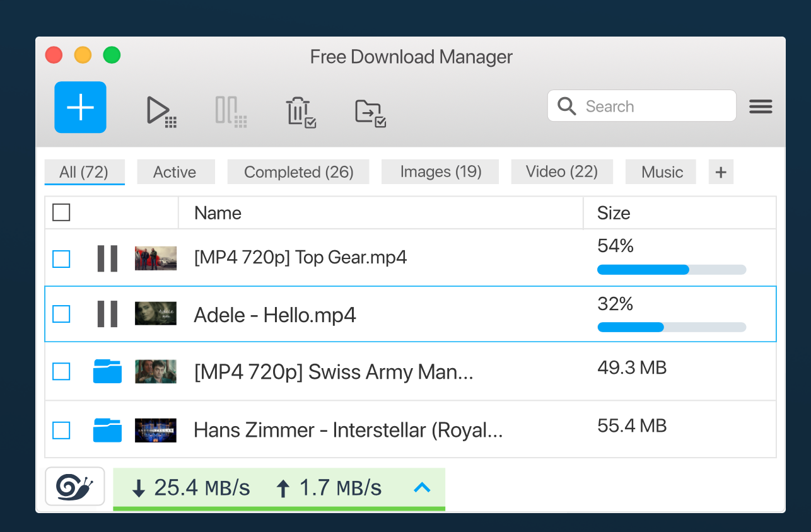
Task: Open the Completed (26) tab
Action: point(298,172)
